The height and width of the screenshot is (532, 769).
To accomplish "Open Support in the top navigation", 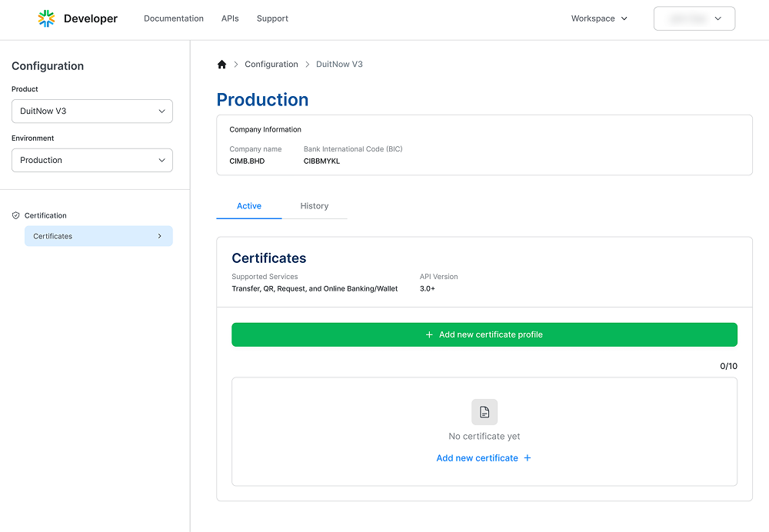I will 272,18.
